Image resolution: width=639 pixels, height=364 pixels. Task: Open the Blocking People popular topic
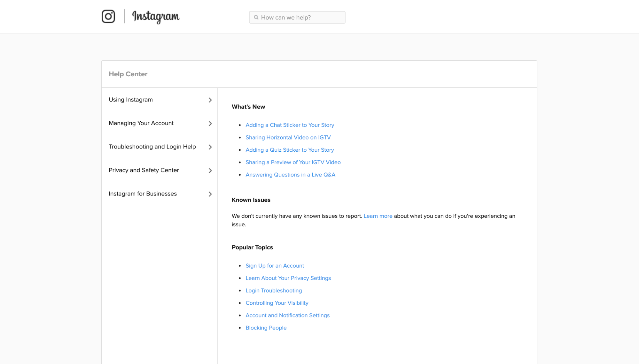tap(266, 328)
